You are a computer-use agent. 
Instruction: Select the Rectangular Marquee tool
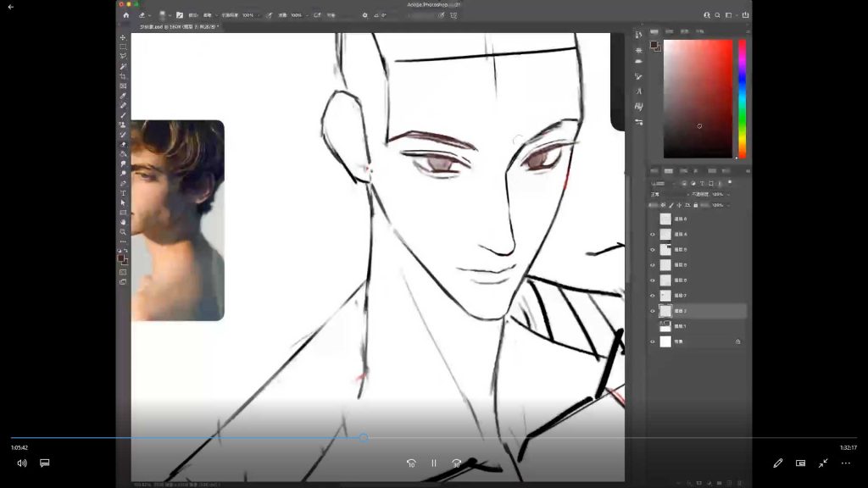123,47
